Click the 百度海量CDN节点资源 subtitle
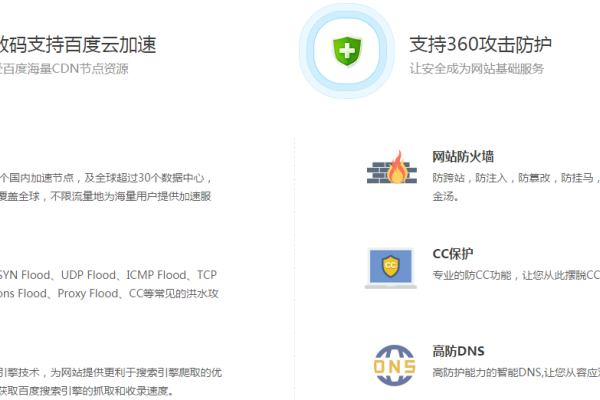600x400 pixels. (x=64, y=69)
